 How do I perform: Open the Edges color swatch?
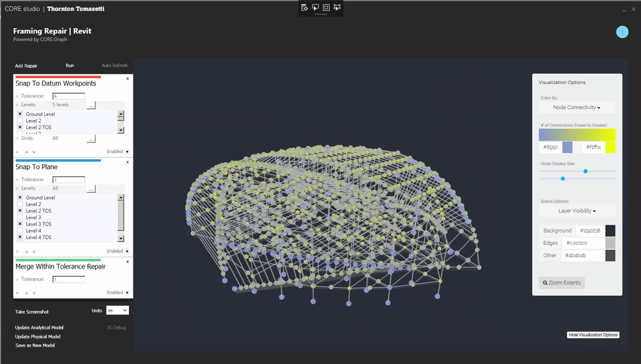point(610,243)
